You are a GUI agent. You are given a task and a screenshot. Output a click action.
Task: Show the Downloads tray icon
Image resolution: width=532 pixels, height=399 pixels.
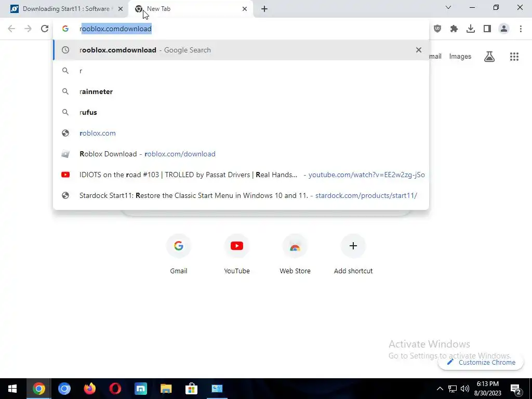tap(471, 29)
